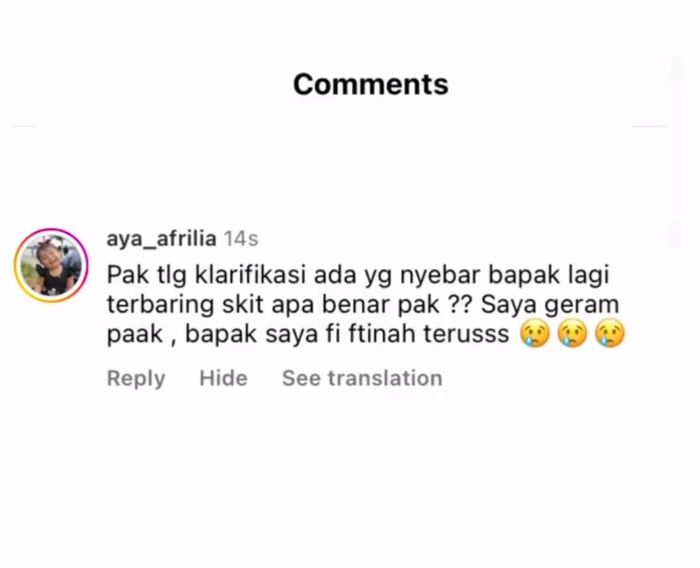
Task: Click the Comments heading at the top
Action: 371,84
